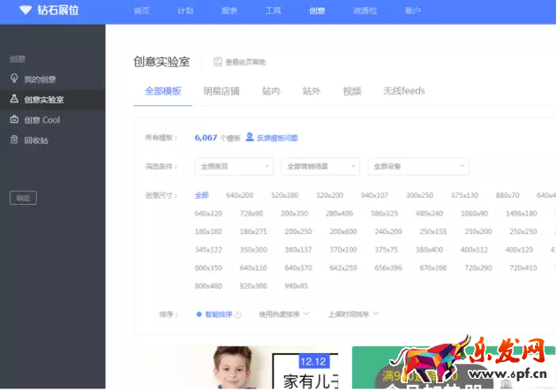Click the 钻石展位 diamond logo icon
The height and width of the screenshot is (392, 556).
coord(25,11)
